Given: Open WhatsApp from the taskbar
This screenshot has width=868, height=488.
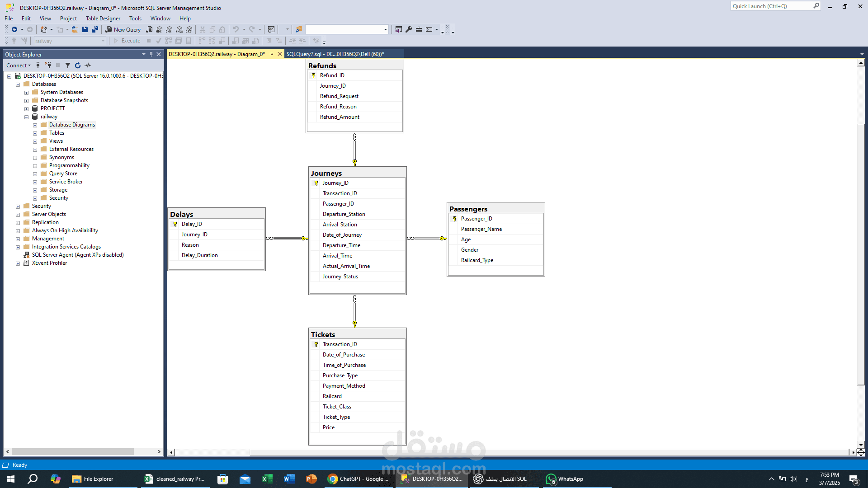Looking at the screenshot, I should pyautogui.click(x=565, y=479).
